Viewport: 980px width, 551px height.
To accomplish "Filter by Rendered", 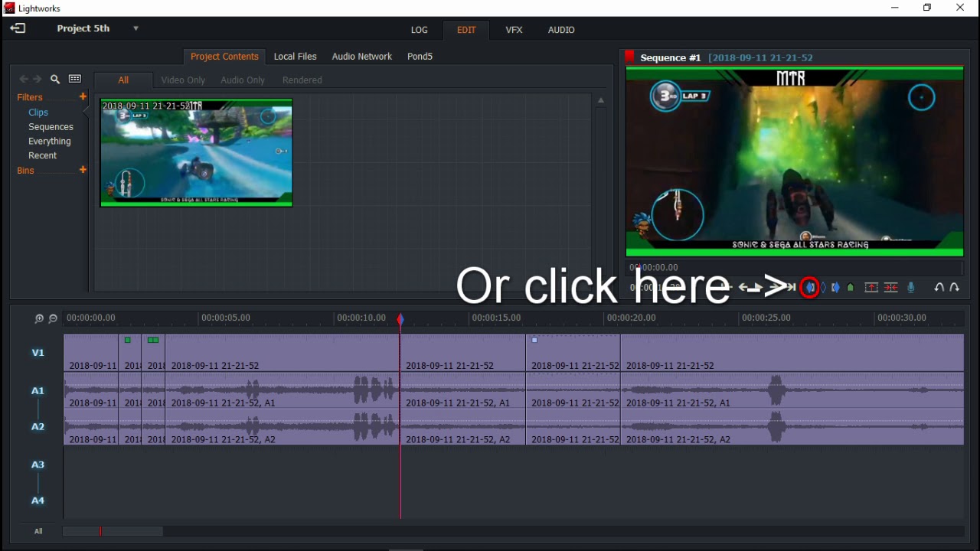I will [x=302, y=80].
